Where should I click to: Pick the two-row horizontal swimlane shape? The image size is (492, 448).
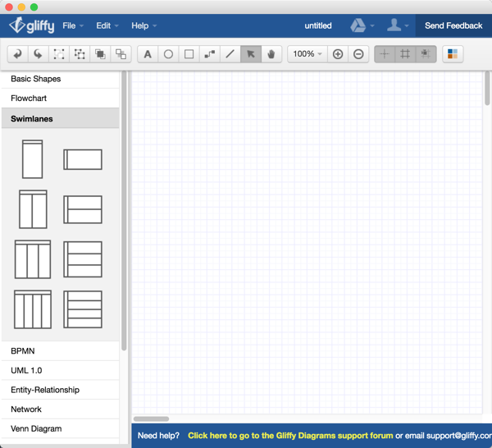point(83,209)
